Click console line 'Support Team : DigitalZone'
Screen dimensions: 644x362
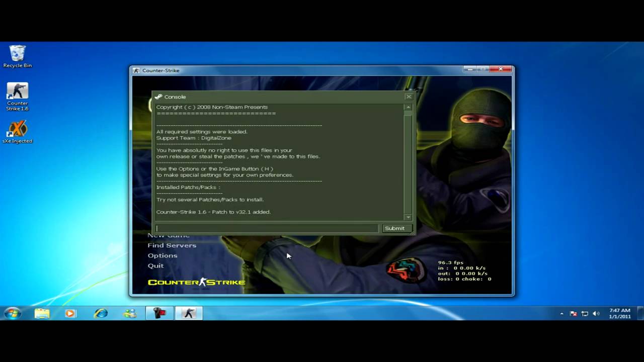194,138
